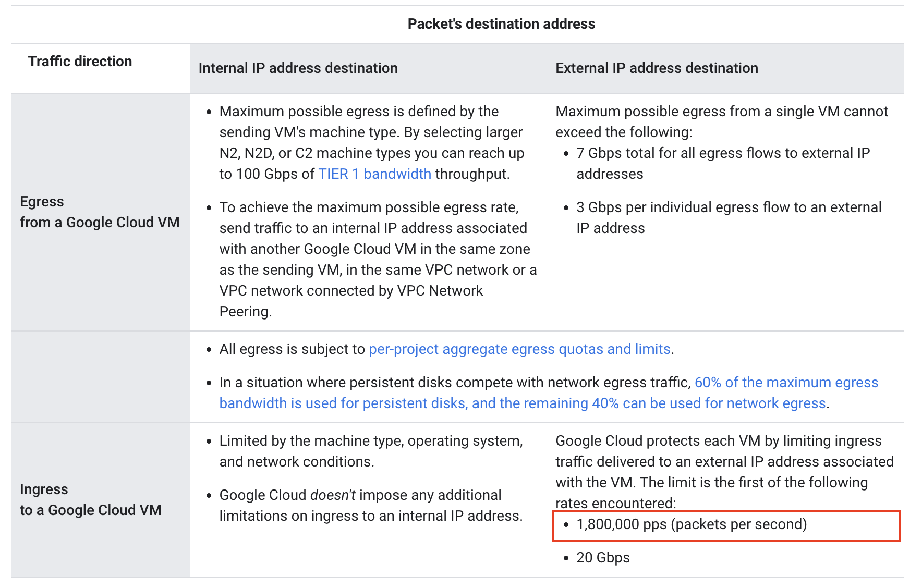
Task: Click the Internal IP address destination header
Action: [298, 68]
